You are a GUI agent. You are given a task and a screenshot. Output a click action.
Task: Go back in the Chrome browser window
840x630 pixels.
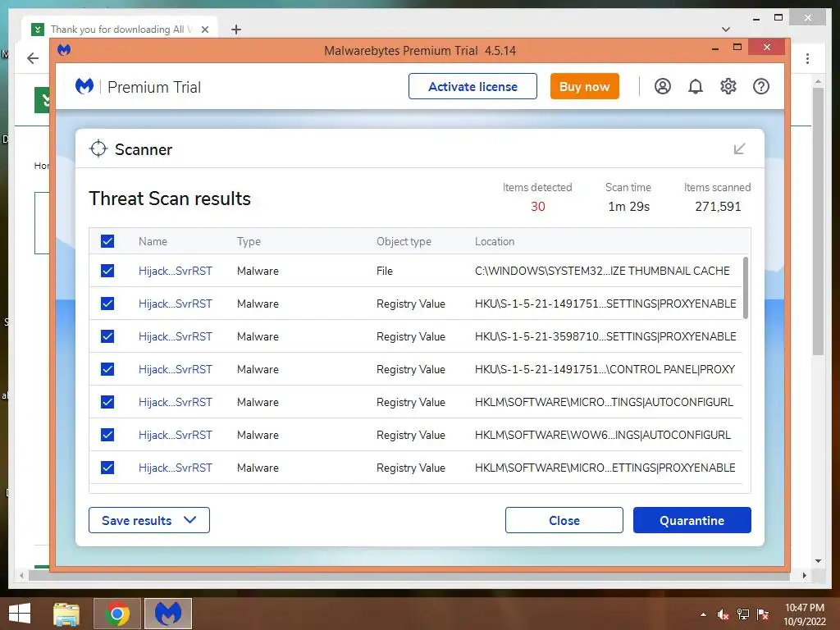(33, 58)
